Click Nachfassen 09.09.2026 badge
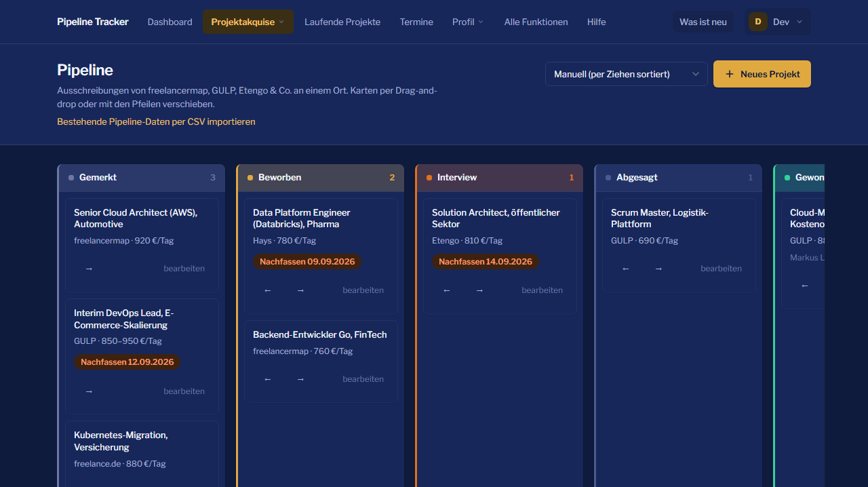This screenshot has height=487, width=868. pyautogui.click(x=307, y=262)
